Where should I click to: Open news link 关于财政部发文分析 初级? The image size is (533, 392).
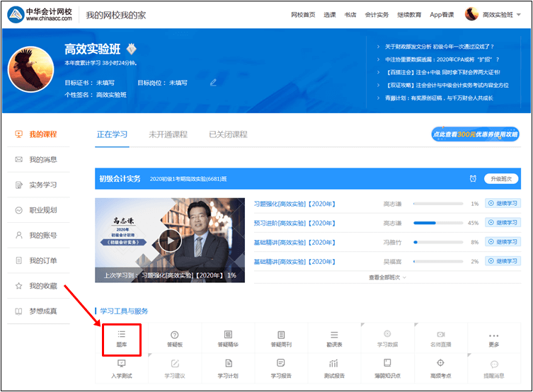pos(439,47)
